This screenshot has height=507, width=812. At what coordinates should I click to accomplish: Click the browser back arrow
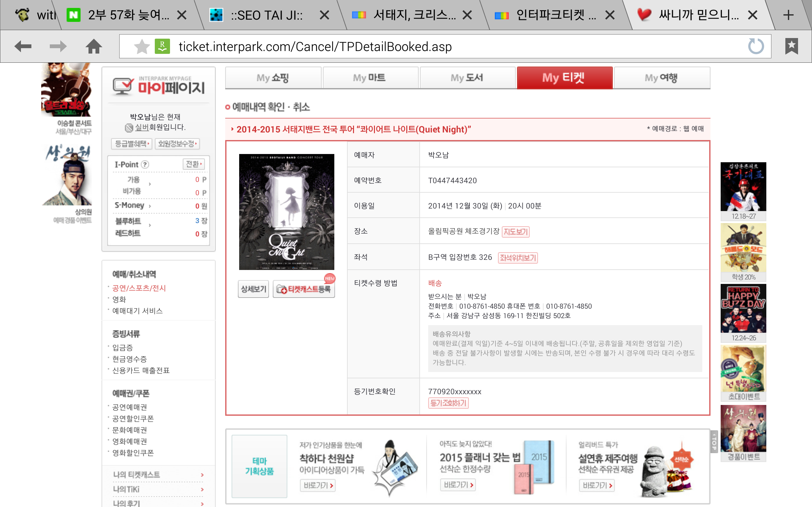point(23,46)
